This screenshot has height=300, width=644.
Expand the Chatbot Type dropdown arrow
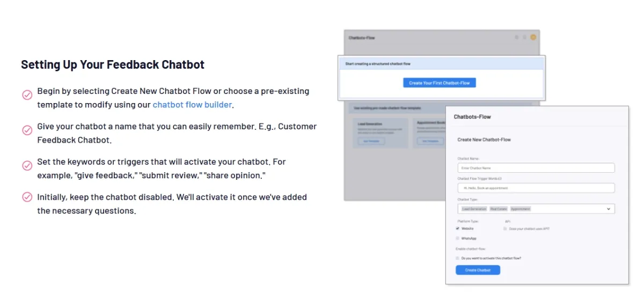pos(609,209)
